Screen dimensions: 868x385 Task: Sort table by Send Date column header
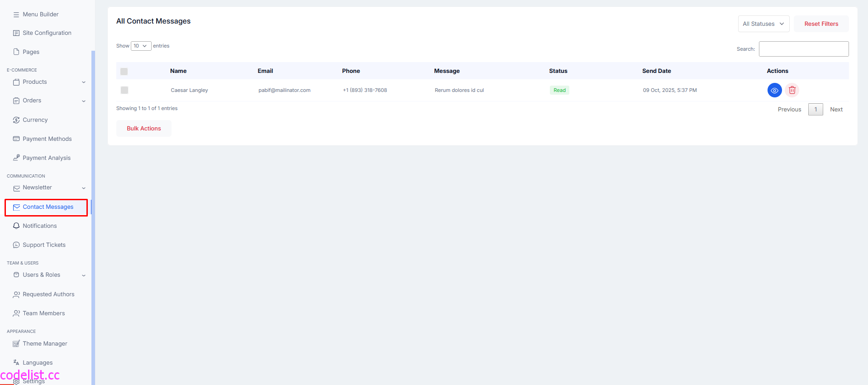click(656, 71)
